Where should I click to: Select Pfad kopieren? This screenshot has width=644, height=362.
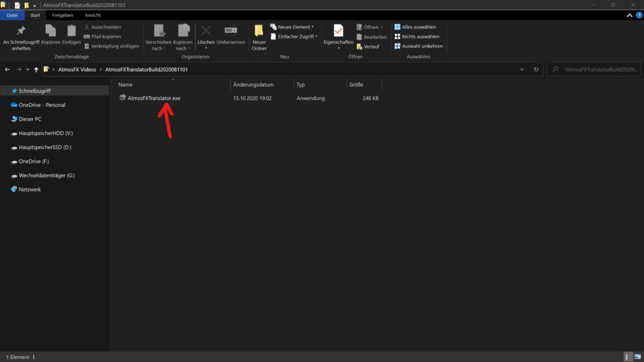(x=103, y=36)
